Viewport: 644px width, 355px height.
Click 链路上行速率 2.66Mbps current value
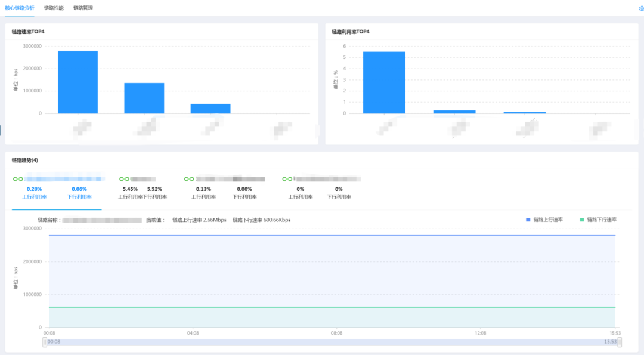click(x=199, y=220)
